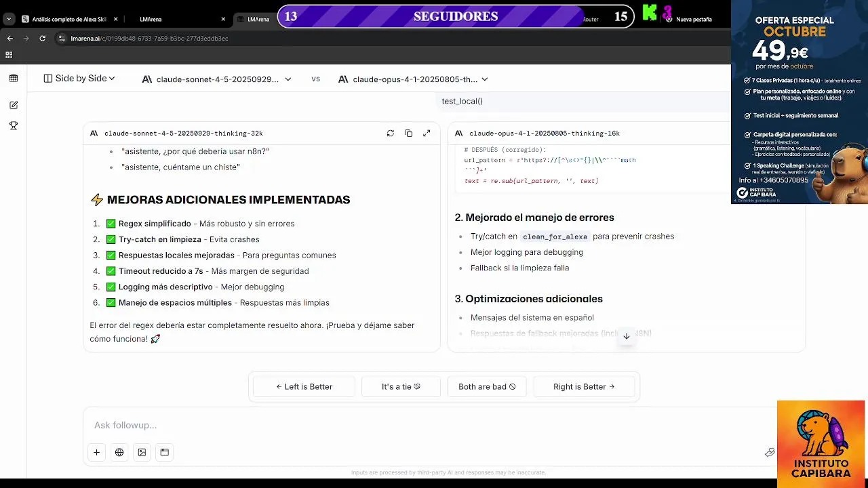Click the claude-sonnet-4-5-20250929-thinking-32k panel title
This screenshot has width=868, height=488.
(x=183, y=134)
